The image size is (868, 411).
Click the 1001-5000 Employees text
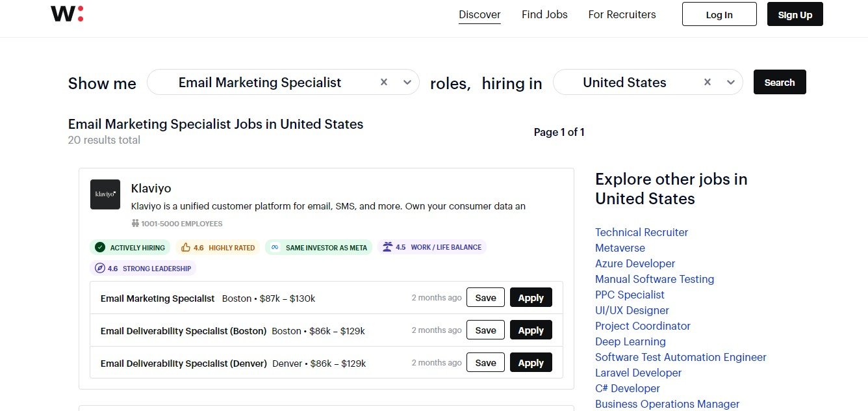[182, 224]
